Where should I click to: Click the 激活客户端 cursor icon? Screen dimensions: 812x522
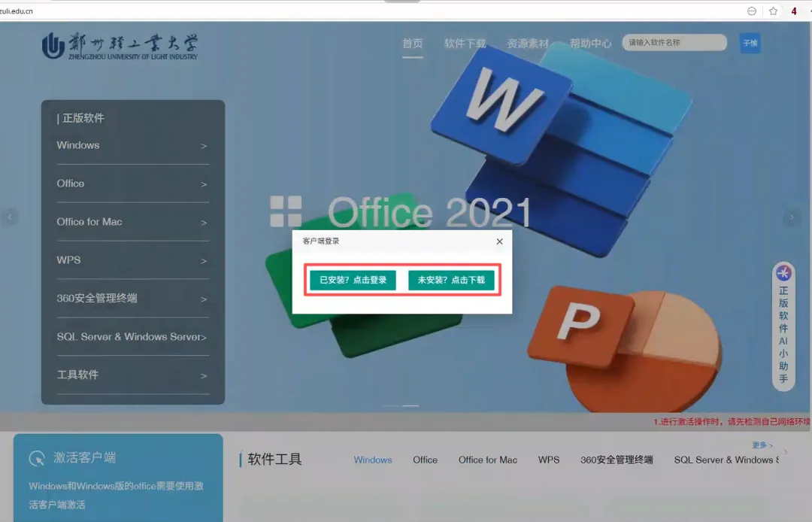(x=37, y=458)
